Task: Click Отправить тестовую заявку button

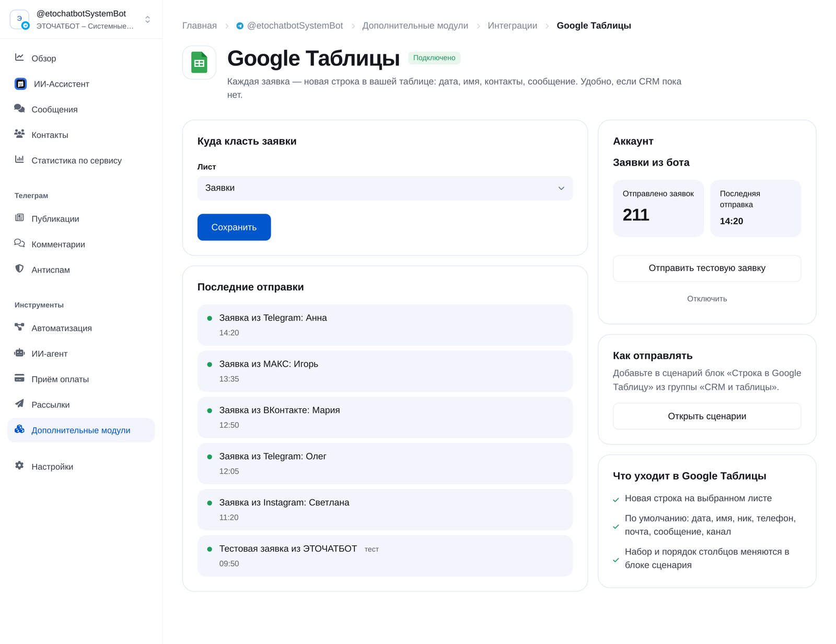Action: point(707,268)
